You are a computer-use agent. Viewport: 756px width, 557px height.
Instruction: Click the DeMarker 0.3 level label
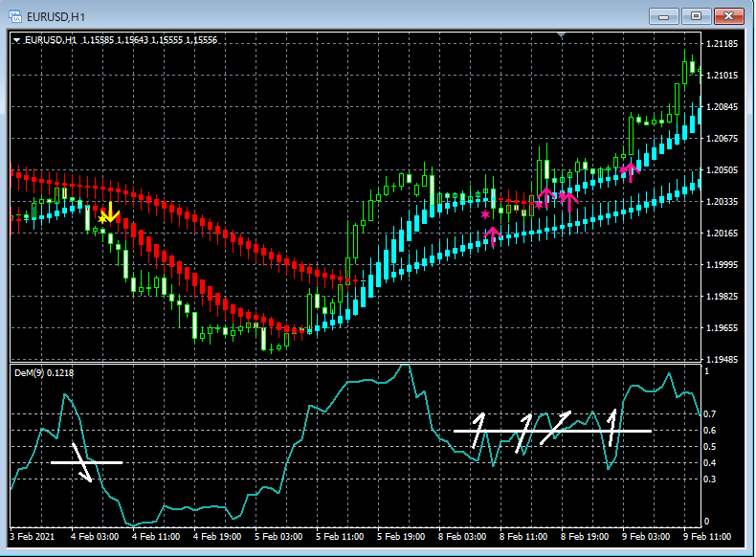pos(710,479)
